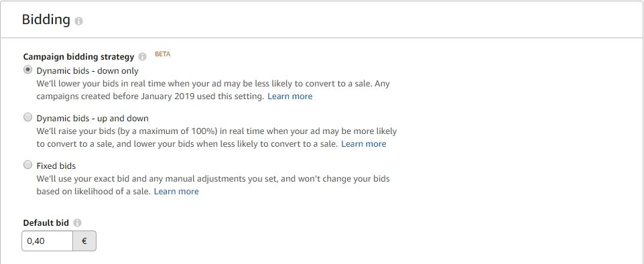This screenshot has height=264, width=644.
Task: Click the 'Dynamic bids - up and down' label
Action: (92, 118)
